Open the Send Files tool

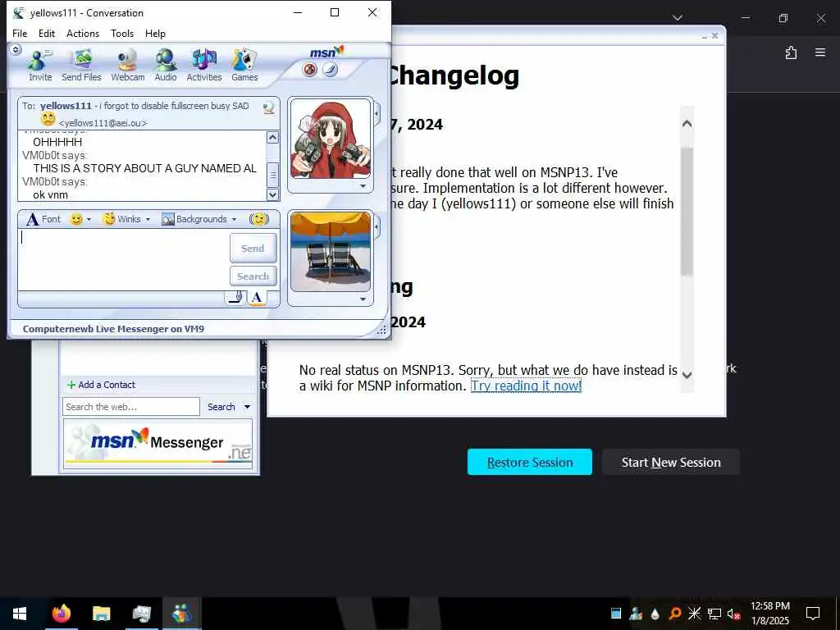coord(81,65)
